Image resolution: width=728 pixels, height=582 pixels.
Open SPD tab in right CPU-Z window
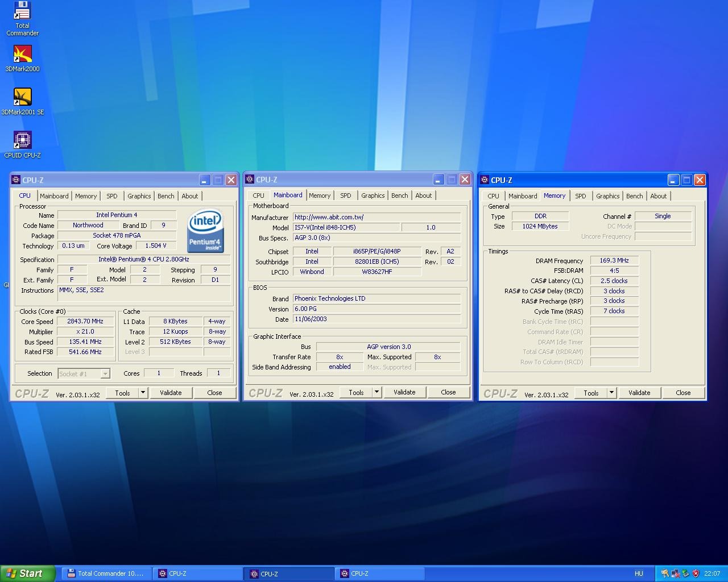pos(581,196)
